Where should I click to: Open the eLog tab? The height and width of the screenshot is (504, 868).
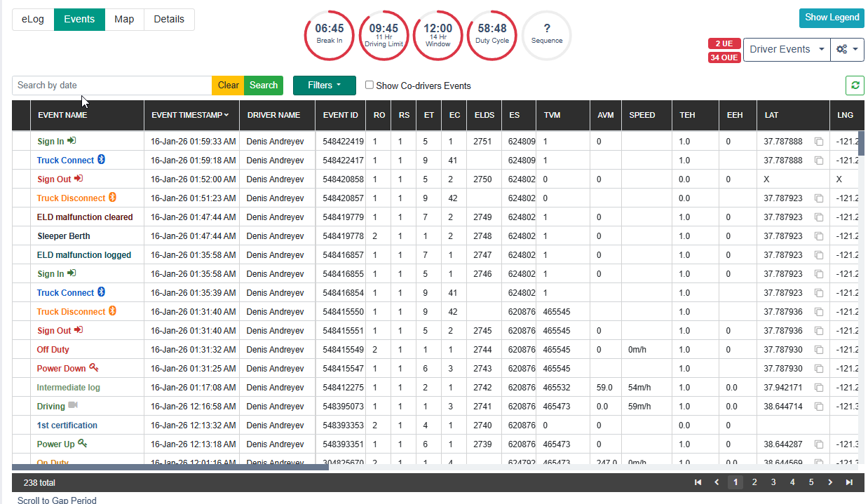tap(33, 20)
